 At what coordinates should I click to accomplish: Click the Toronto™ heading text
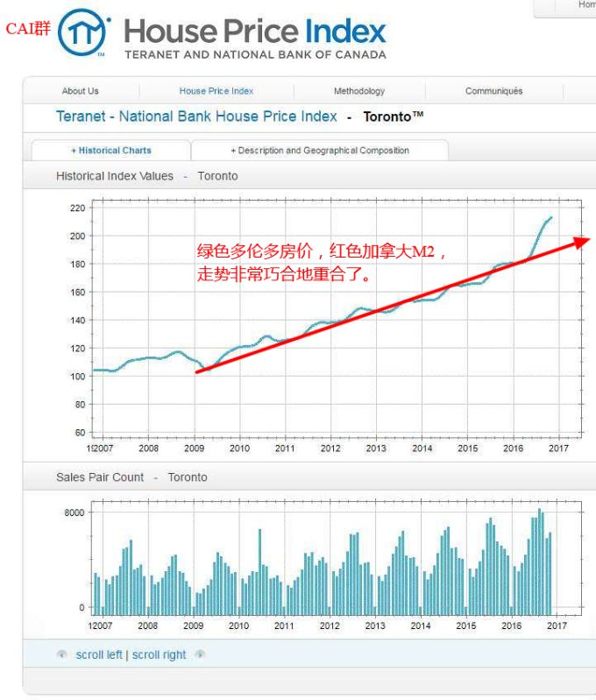coord(394,117)
